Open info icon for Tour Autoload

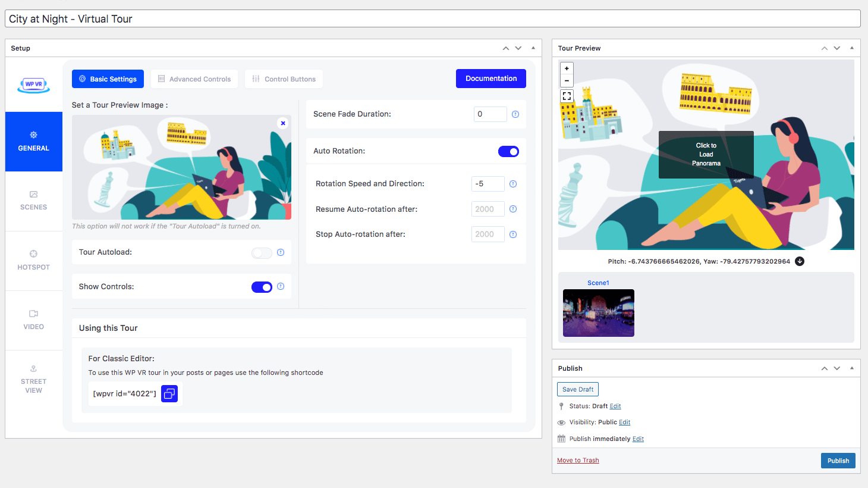(x=281, y=252)
